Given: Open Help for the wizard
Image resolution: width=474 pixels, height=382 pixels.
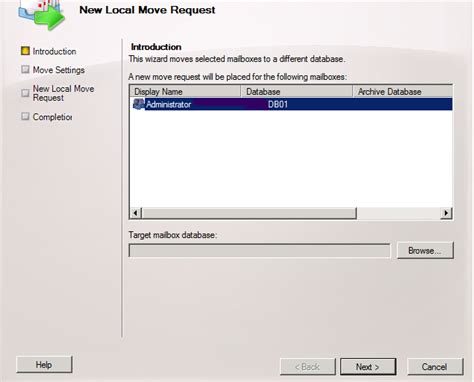Looking at the screenshot, I should (44, 365).
